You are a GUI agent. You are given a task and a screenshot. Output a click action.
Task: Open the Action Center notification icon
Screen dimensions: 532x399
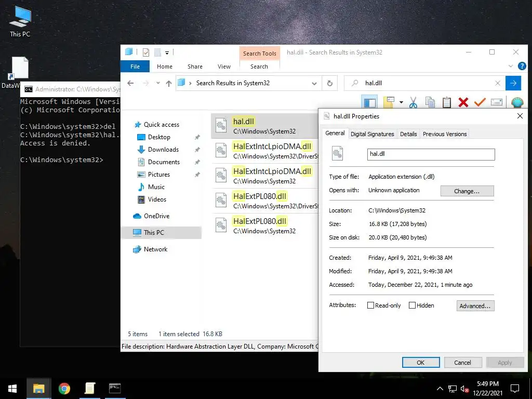[x=515, y=389]
